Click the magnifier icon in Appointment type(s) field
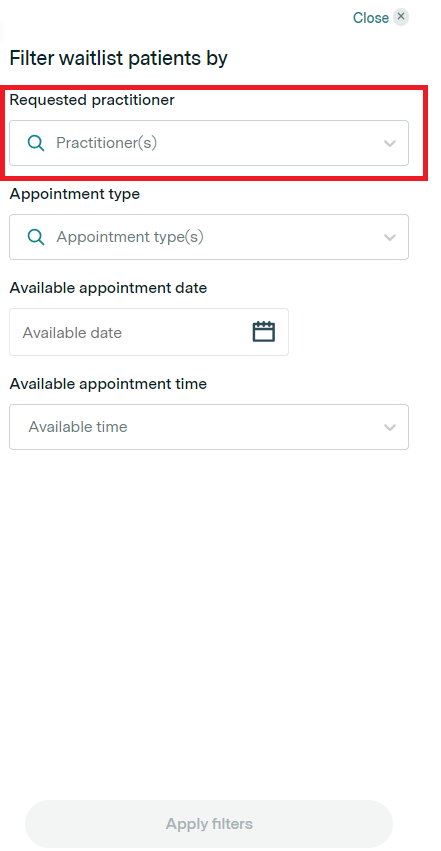The image size is (441, 851). click(x=36, y=237)
